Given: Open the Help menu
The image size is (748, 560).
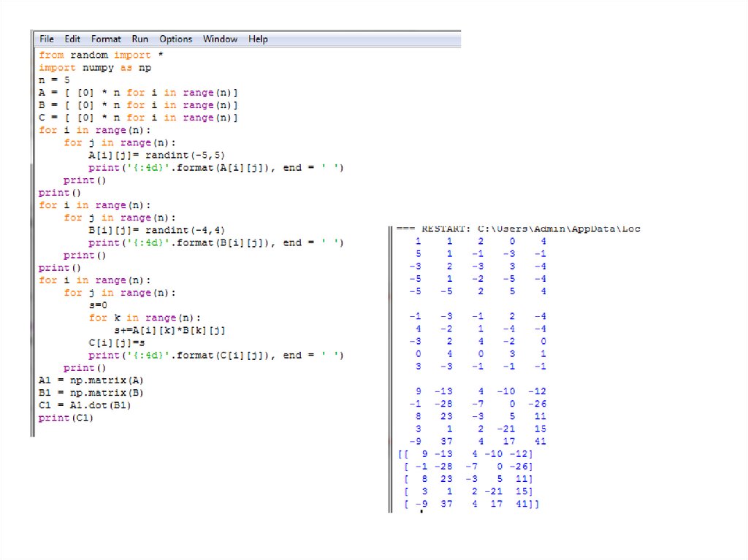Looking at the screenshot, I should pos(258,39).
